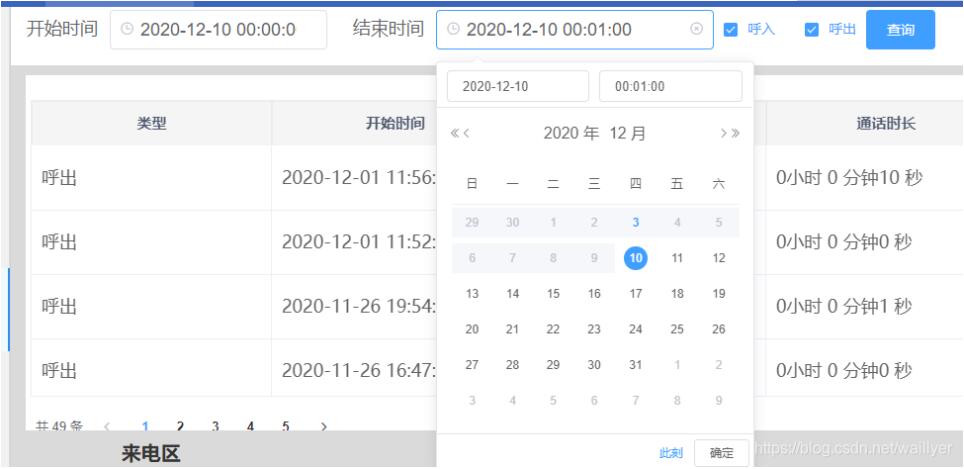Toggle the 呼出 checkbox

point(812,30)
